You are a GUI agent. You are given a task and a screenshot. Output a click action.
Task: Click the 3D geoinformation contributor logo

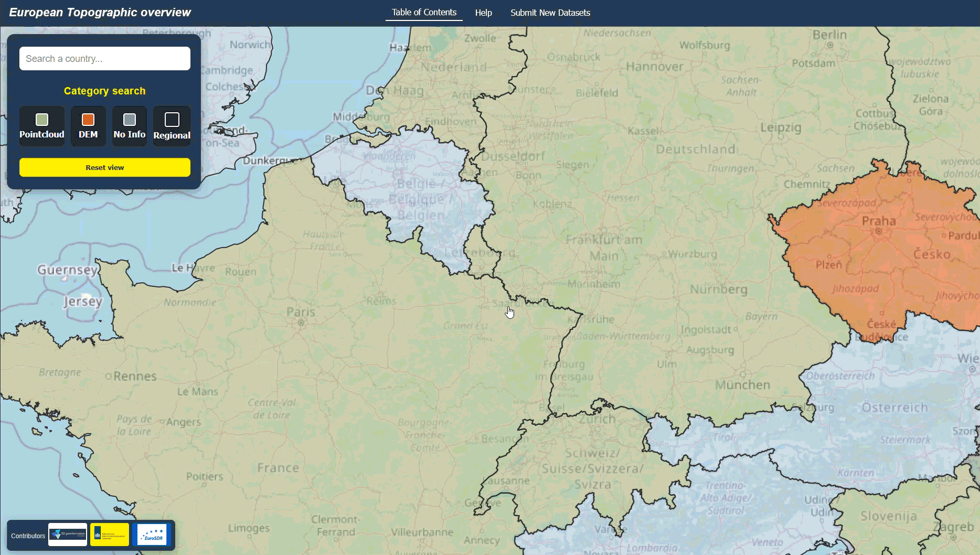tap(67, 534)
